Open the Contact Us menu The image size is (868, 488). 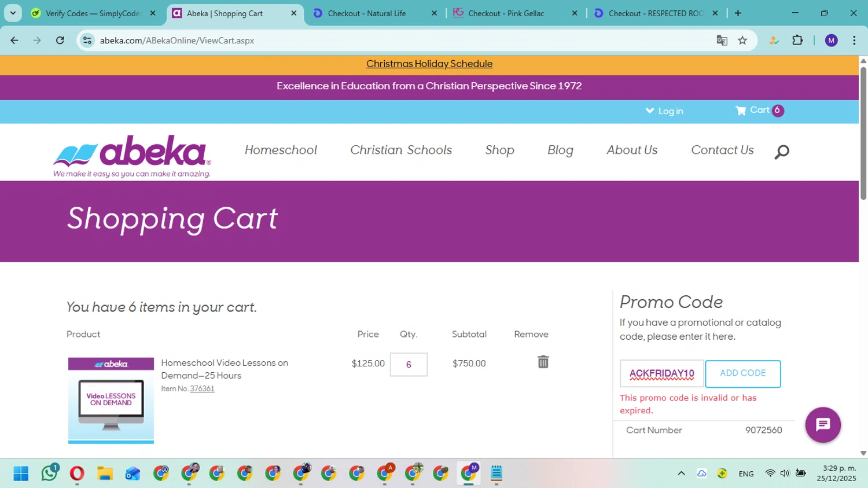pos(722,150)
